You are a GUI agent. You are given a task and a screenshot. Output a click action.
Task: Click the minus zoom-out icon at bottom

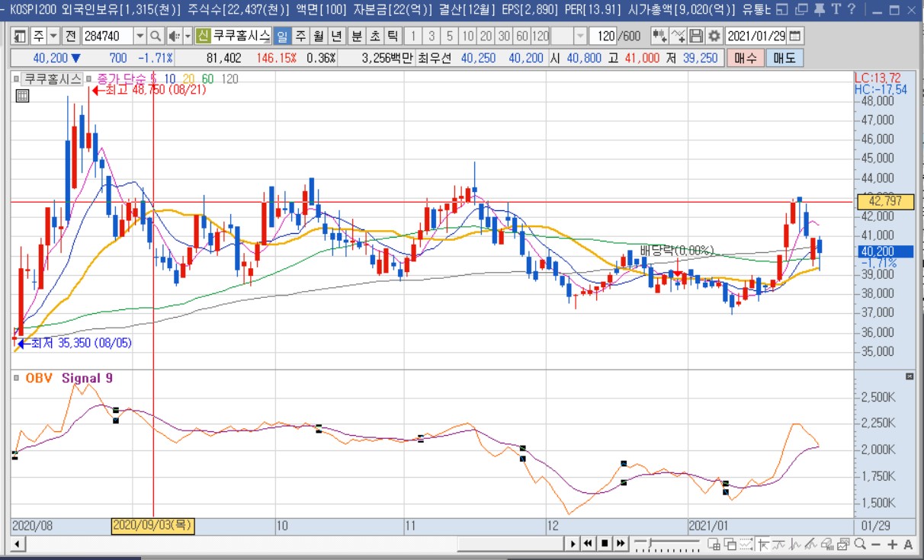click(876, 544)
